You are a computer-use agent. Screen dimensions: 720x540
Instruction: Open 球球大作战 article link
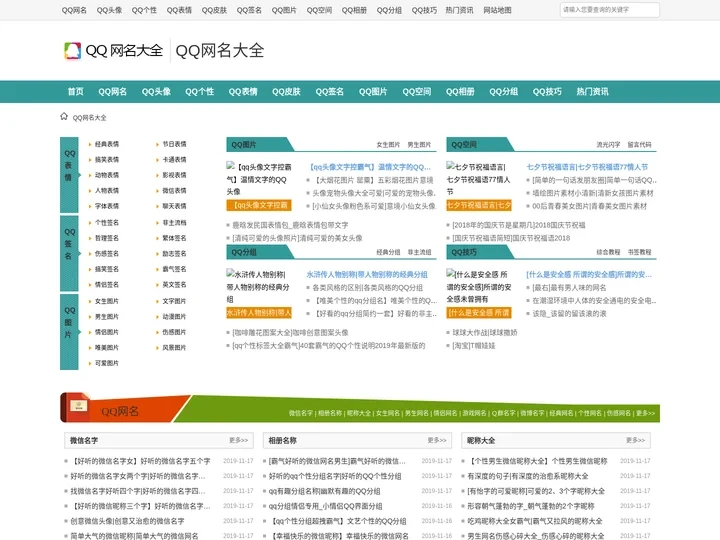[x=485, y=332]
